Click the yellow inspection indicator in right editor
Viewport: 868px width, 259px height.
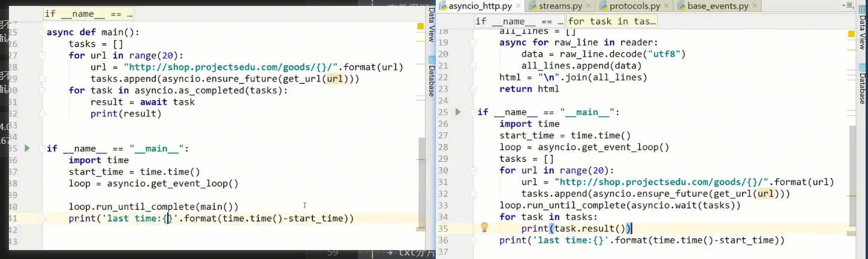(x=852, y=34)
